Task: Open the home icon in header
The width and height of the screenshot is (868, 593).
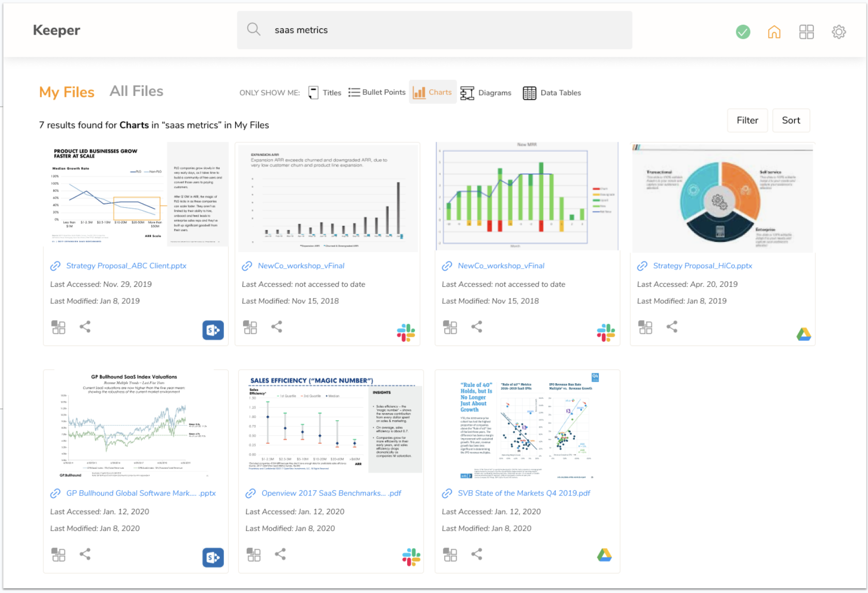Action: click(x=774, y=32)
